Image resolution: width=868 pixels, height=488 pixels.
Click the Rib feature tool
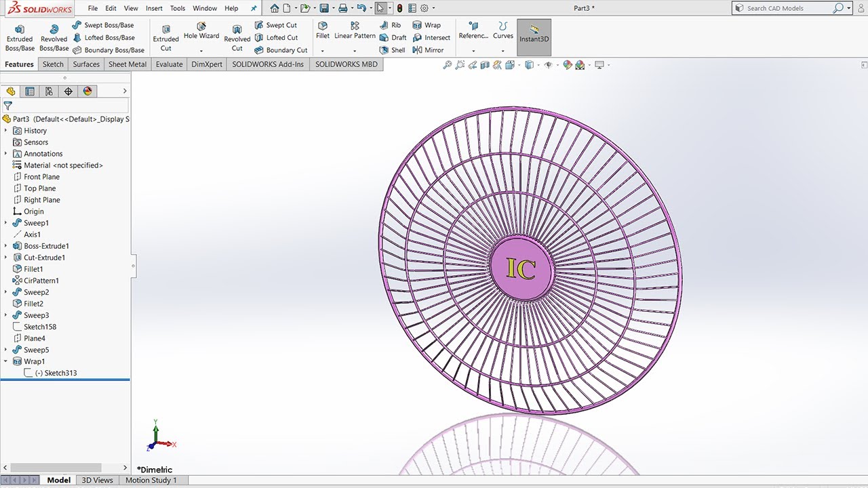tap(391, 25)
